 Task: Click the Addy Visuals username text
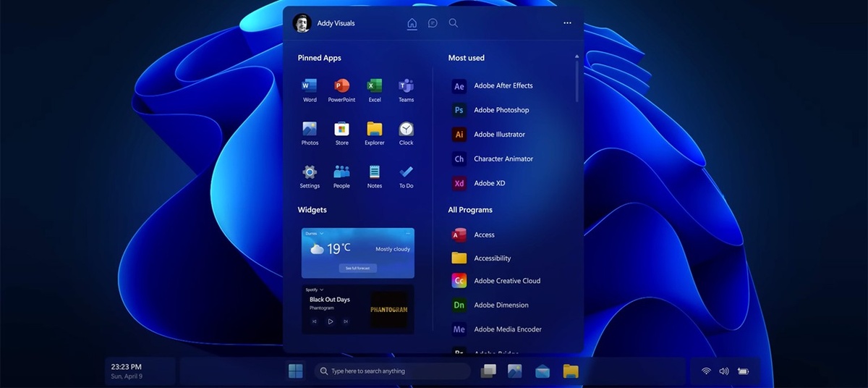pos(336,23)
